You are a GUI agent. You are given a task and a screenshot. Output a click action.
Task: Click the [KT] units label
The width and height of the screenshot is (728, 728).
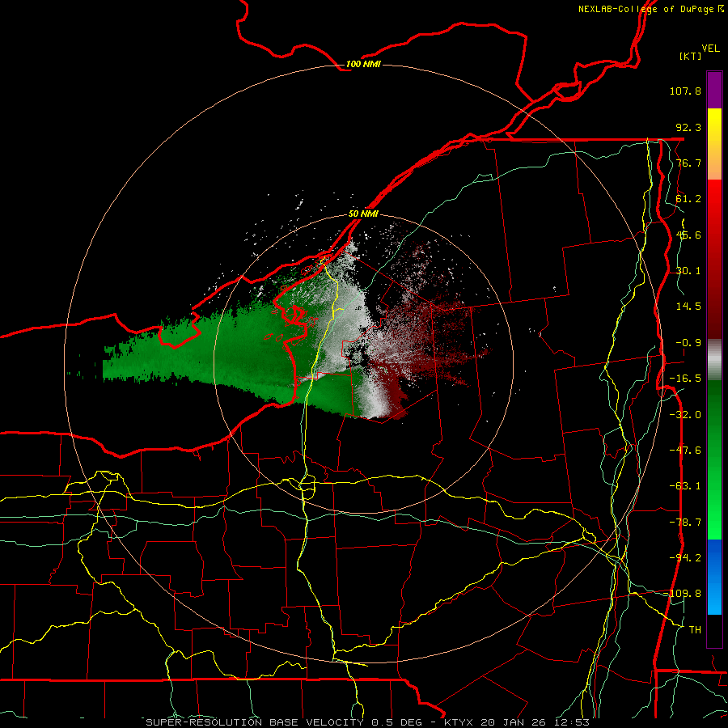tap(691, 56)
